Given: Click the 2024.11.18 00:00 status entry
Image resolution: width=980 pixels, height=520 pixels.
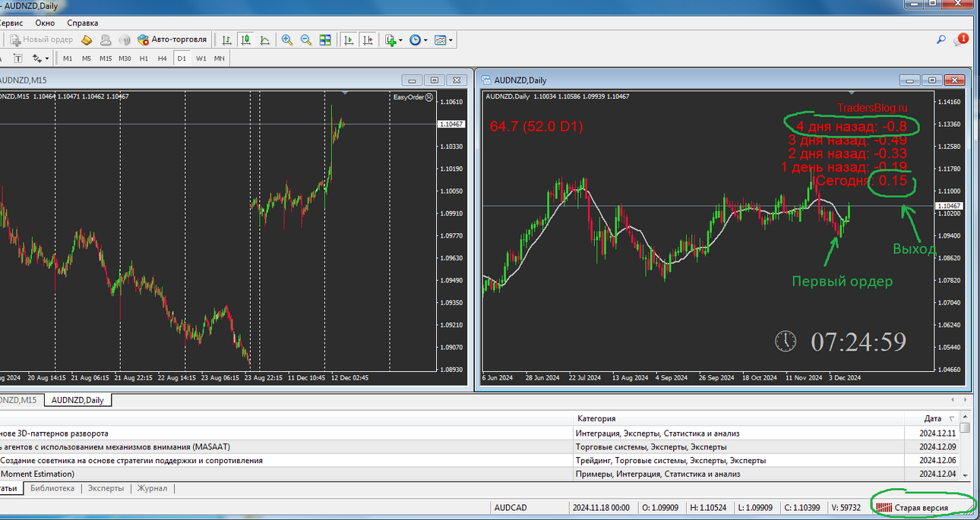Looking at the screenshot, I should coord(601,507).
